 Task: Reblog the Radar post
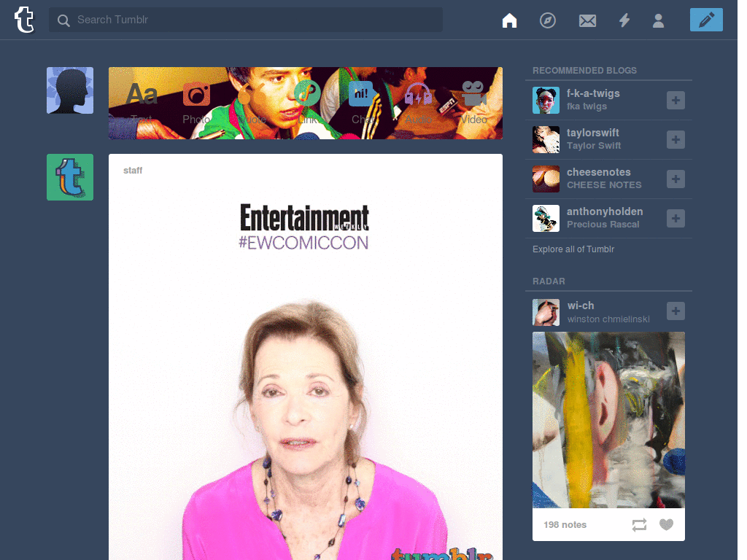tap(639, 525)
